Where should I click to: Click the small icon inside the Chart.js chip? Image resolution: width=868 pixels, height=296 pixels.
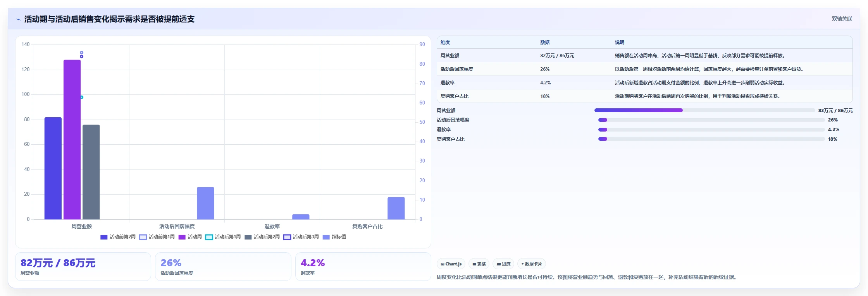click(443, 264)
